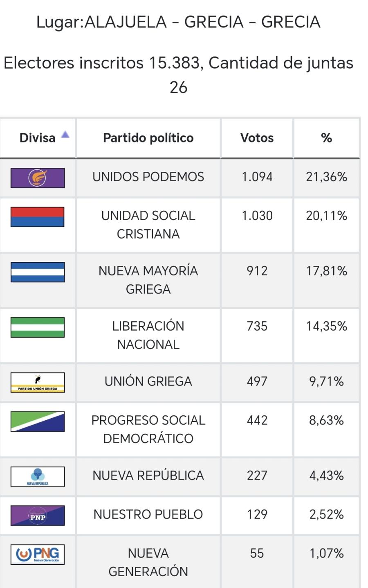The image size is (368, 588).
Task: Select the UNIDAD SOCIAL CRISTIANA flag emblem
Action: pyautogui.click(x=38, y=217)
